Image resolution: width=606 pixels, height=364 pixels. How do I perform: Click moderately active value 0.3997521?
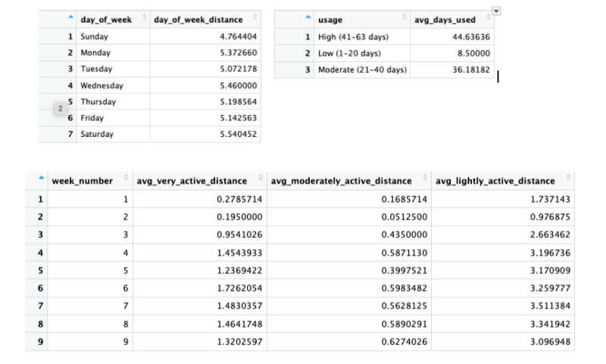(x=405, y=271)
